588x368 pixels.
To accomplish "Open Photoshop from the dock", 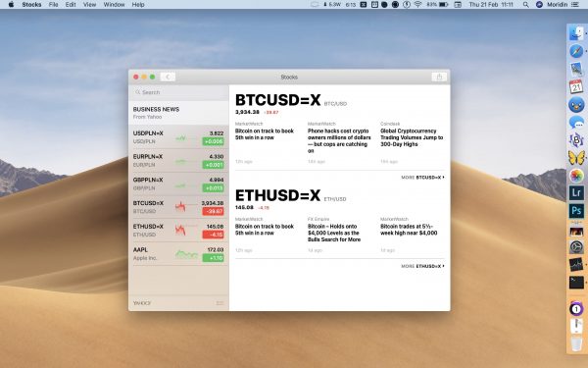I will tap(576, 211).
